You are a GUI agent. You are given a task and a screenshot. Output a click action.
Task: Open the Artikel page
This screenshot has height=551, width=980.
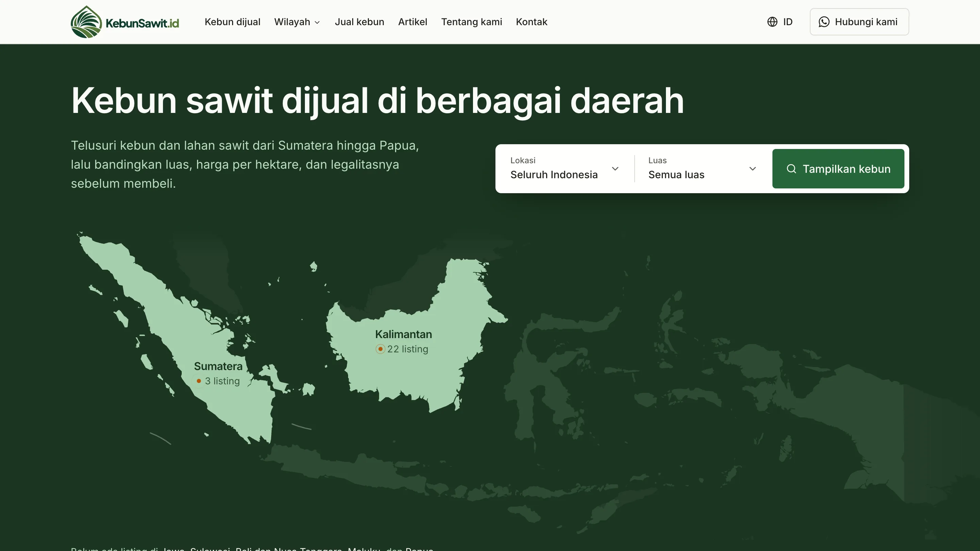point(412,22)
